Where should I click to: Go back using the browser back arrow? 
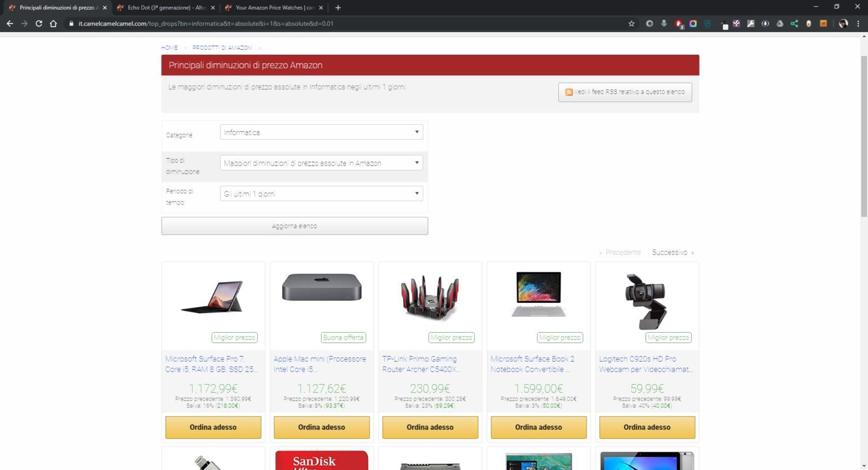point(10,24)
